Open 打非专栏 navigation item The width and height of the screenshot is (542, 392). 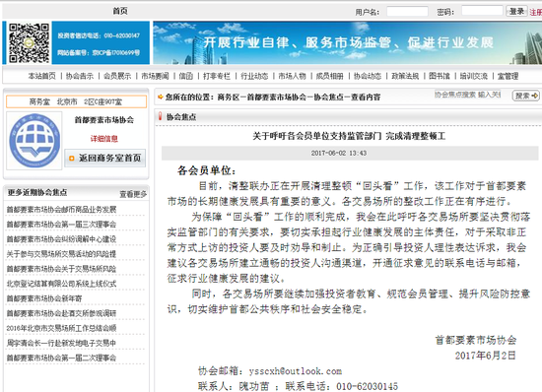(217, 76)
